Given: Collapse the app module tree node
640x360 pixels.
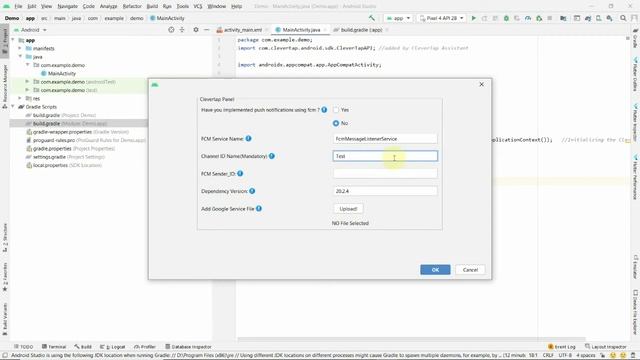Looking at the screenshot, I should pyautogui.click(x=13, y=40).
